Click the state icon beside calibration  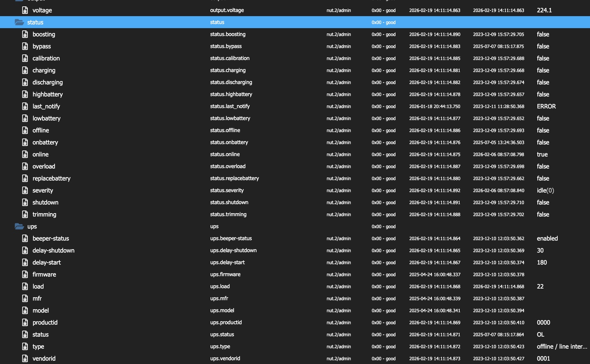pos(25,58)
